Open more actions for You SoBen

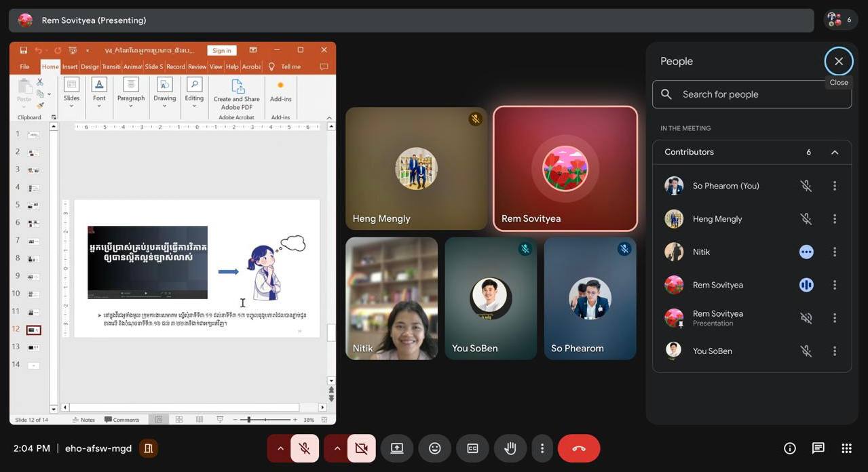[x=835, y=351]
